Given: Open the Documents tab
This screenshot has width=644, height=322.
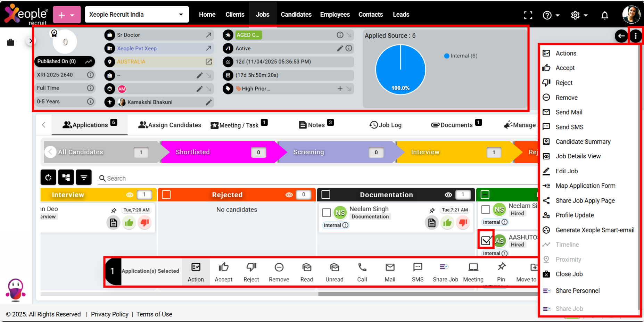Looking at the screenshot, I should point(456,125).
